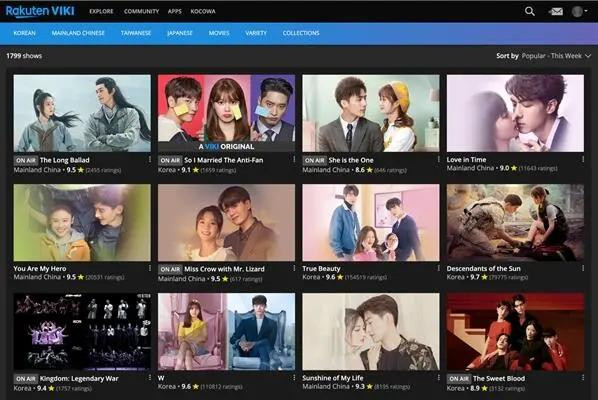Click the dropdown chevron next to This Week
This screenshot has height=400, width=598.
pos(588,56)
